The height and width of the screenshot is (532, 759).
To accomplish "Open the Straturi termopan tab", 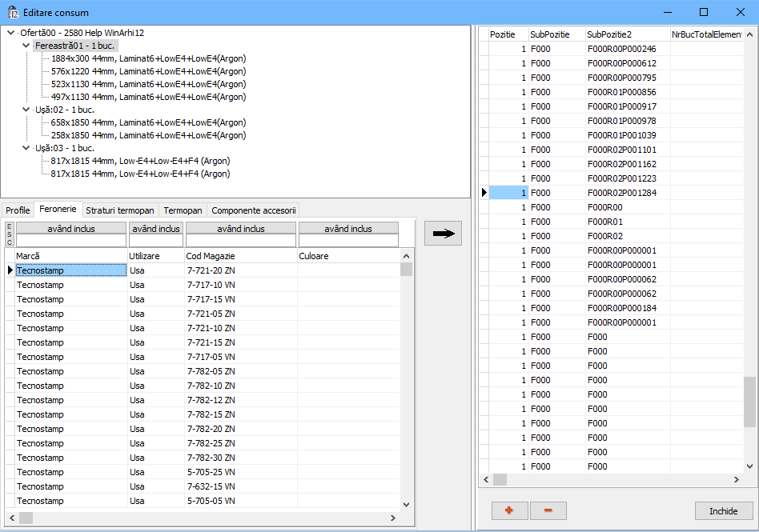I will [119, 210].
